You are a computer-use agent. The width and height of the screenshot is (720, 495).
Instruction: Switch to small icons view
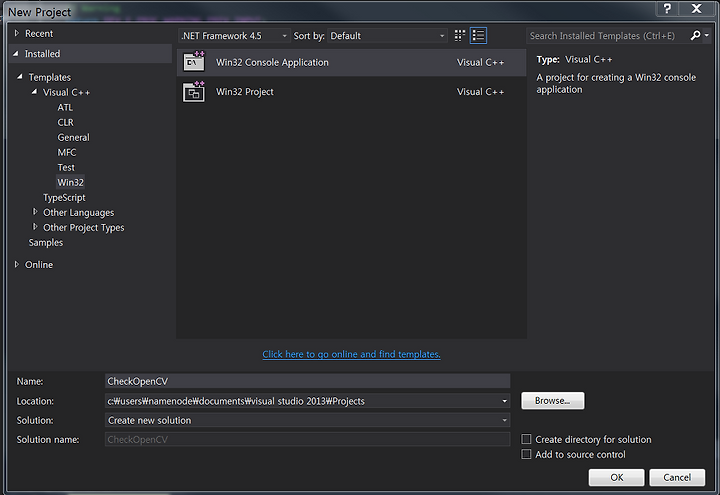460,36
